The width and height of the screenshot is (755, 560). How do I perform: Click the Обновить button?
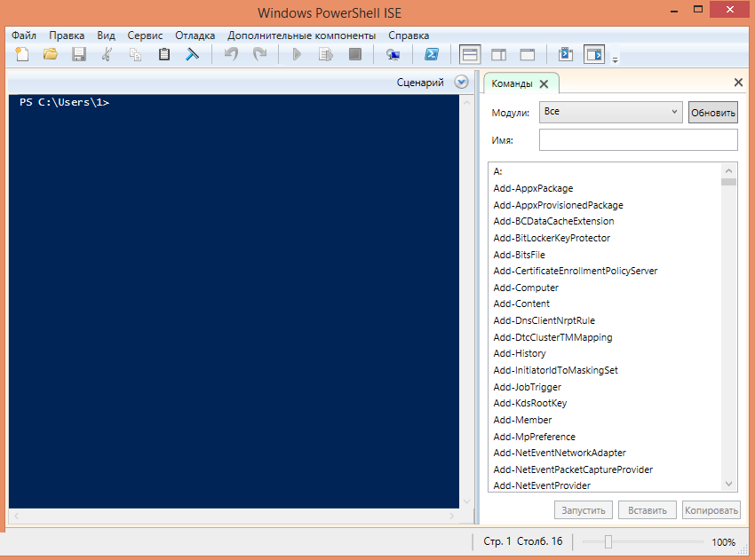[713, 113]
